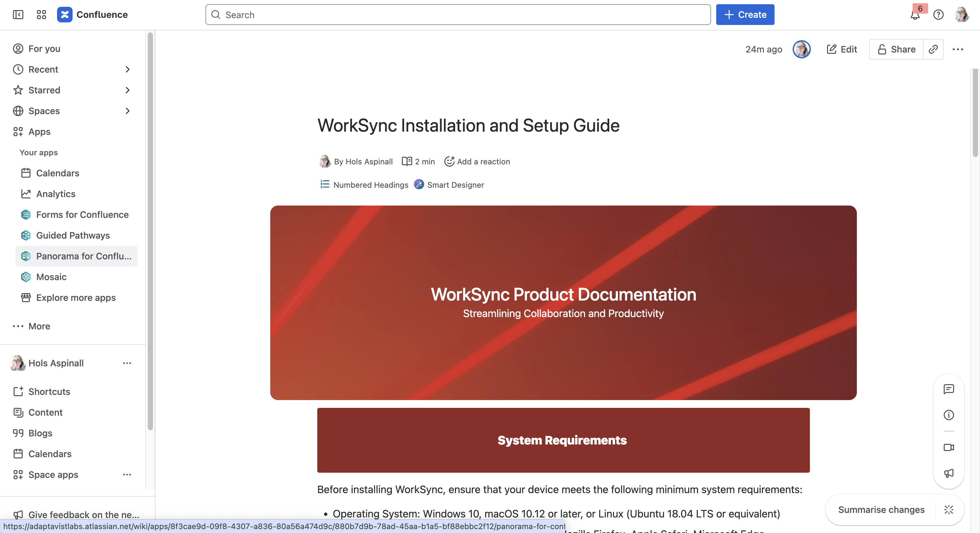Screen dimensions: 980x533
Task: Open Blogs in space sidebar
Action: tap(72, 433)
